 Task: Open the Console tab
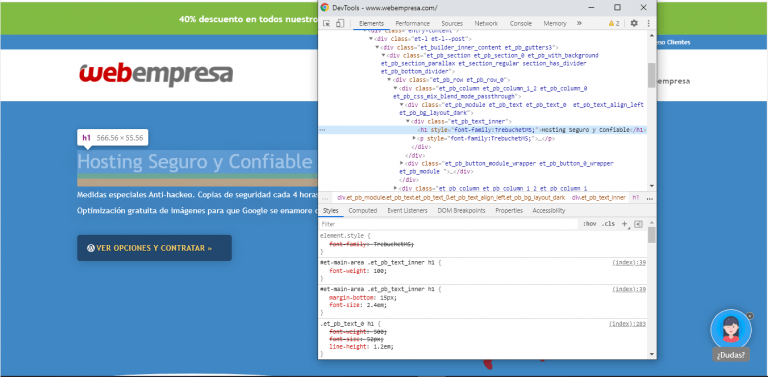pyautogui.click(x=521, y=24)
